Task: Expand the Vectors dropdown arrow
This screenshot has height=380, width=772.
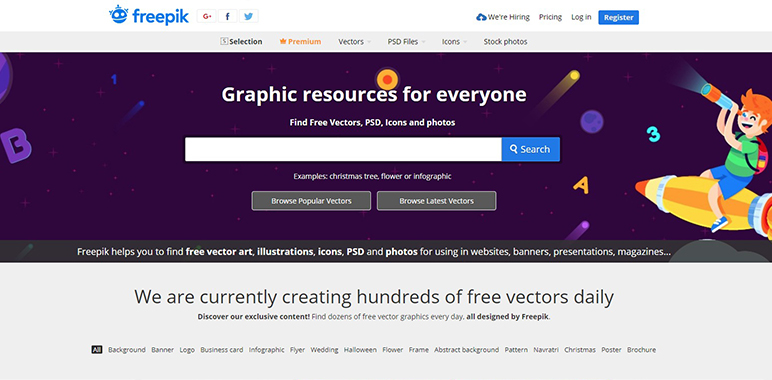Action: (x=369, y=42)
